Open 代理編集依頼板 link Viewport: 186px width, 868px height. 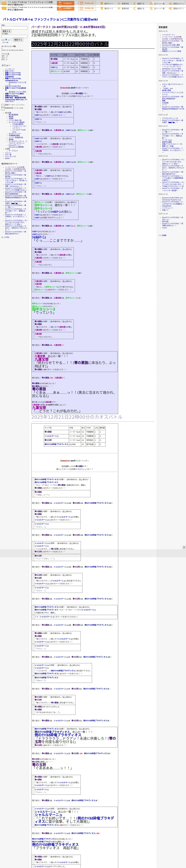14,135
